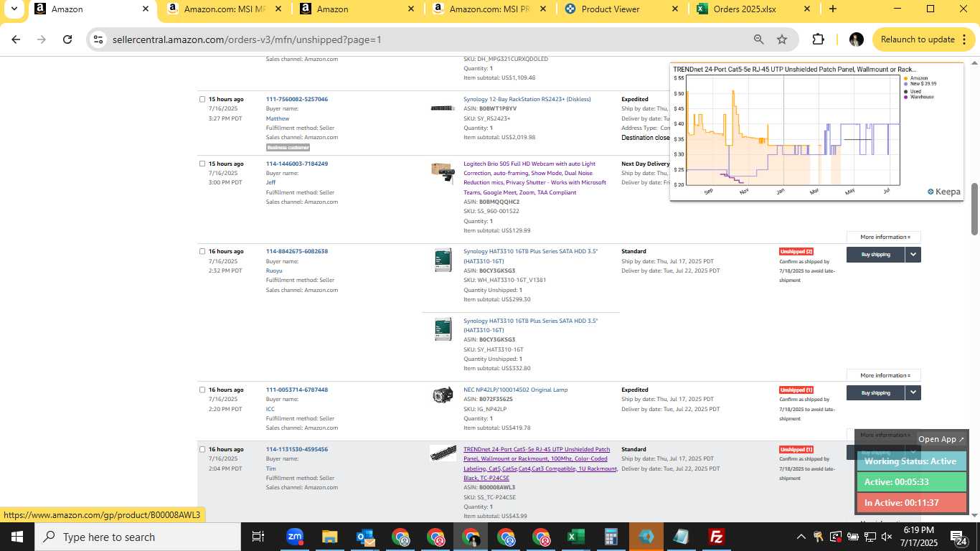Expand Buy shipping dropdown for ICC's order

coord(913,392)
